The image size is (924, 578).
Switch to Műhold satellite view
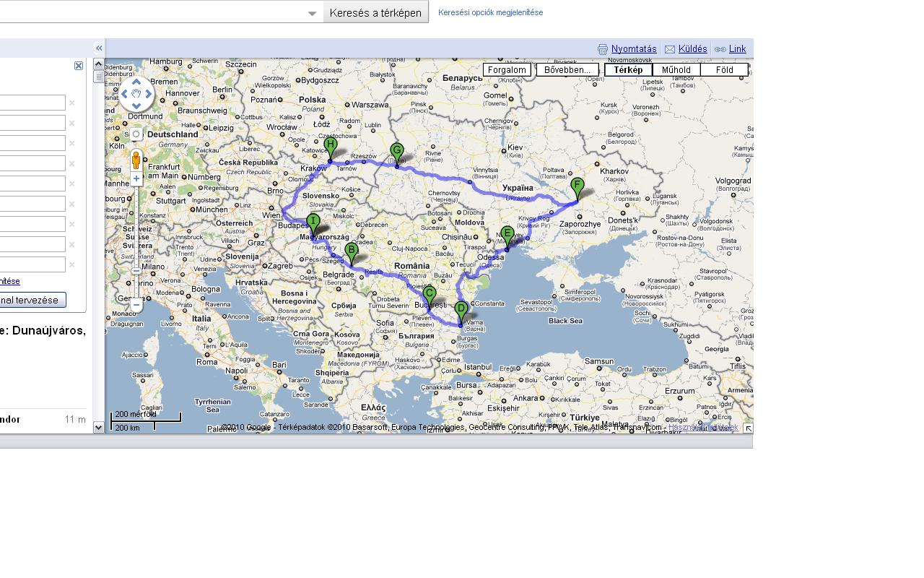[676, 70]
